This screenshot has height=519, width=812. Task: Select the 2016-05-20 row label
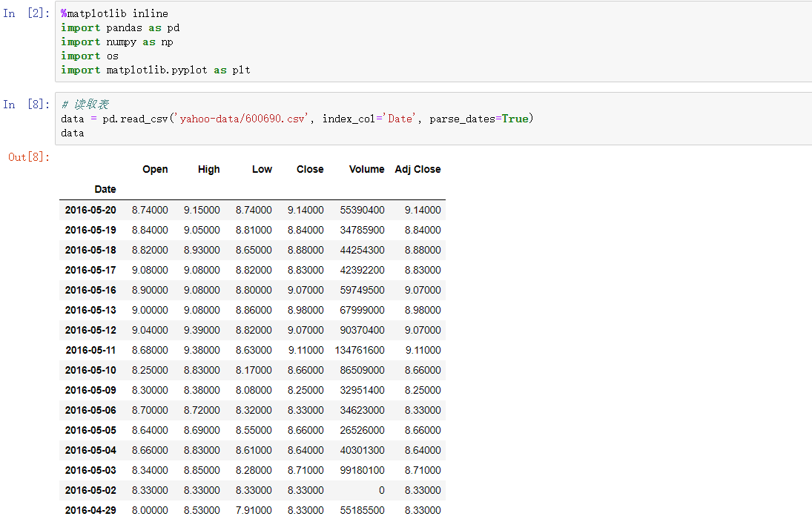coord(90,210)
